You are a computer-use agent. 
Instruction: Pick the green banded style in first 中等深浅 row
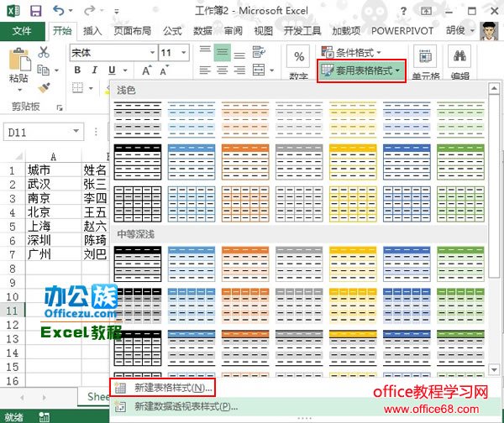[460, 264]
